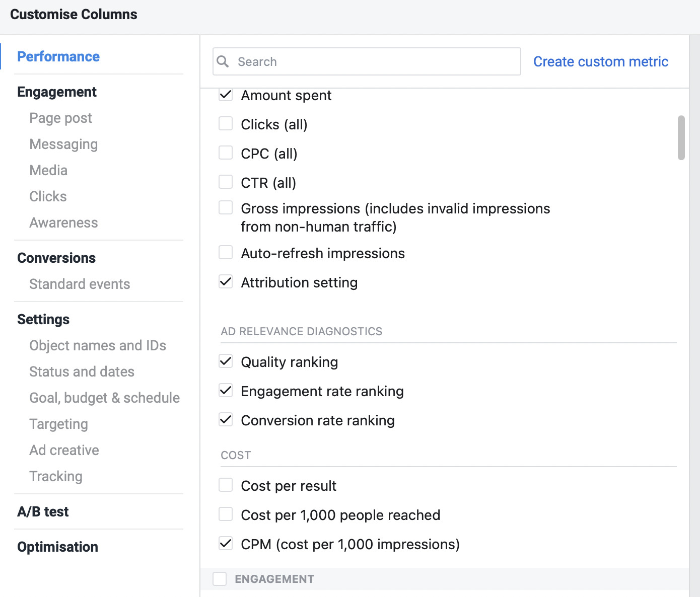Enable Cost per result
The height and width of the screenshot is (597, 700).
tap(225, 485)
